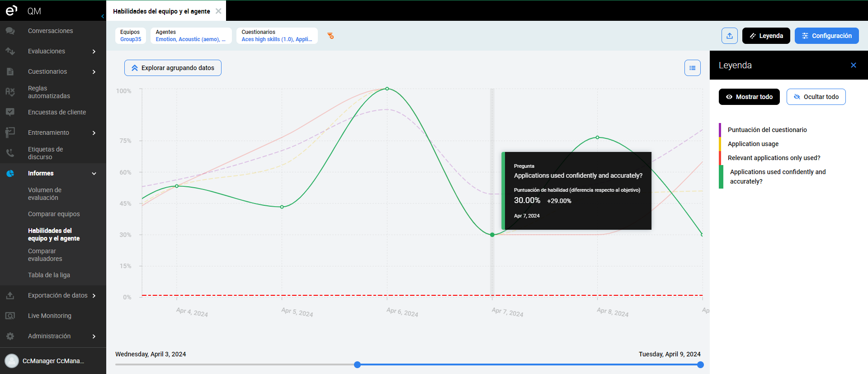
Task: Collapse the Informes submenu chevron
Action: coord(94,174)
